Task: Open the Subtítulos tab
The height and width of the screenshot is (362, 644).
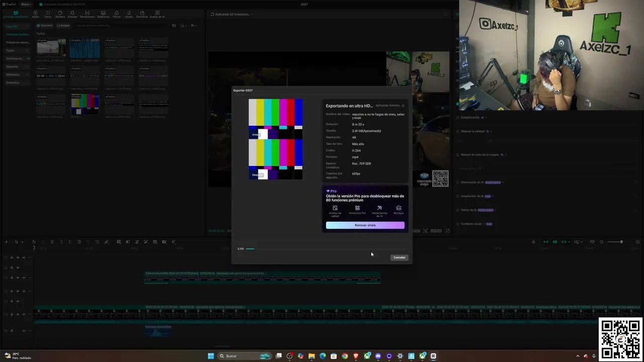Action: [103, 14]
